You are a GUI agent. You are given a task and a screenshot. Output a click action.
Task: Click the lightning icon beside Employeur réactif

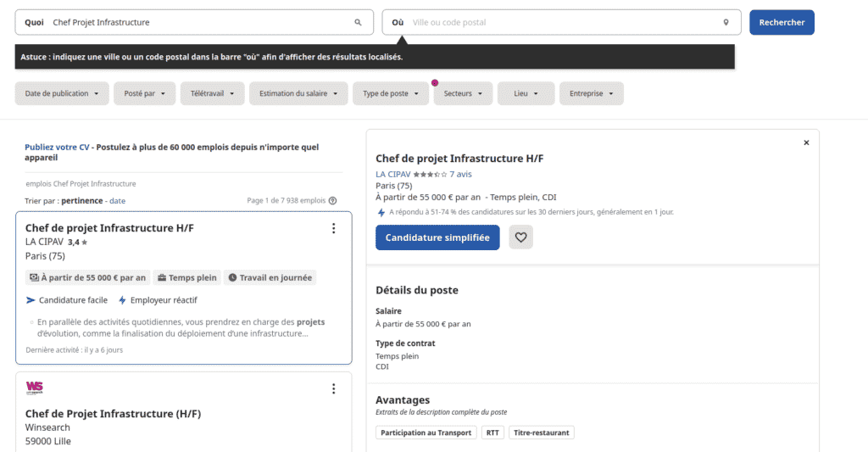122,300
